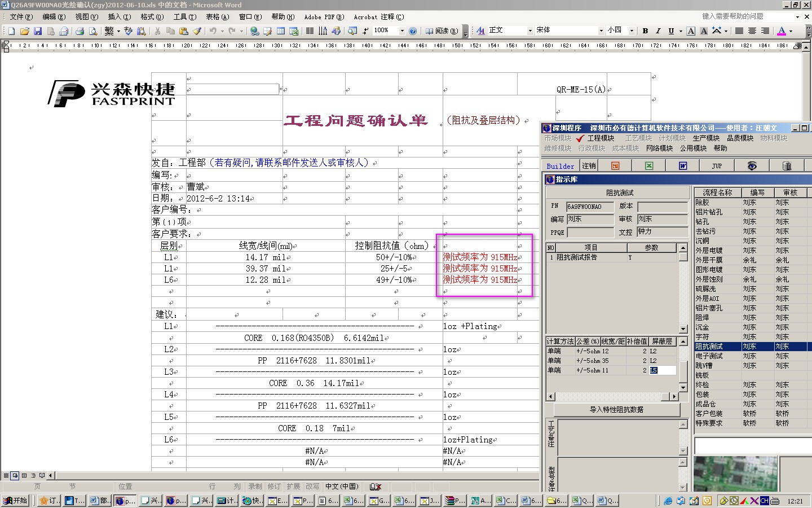Switch to Outline view in the view buttons
Screen dimensions: 812x508
[34, 476]
